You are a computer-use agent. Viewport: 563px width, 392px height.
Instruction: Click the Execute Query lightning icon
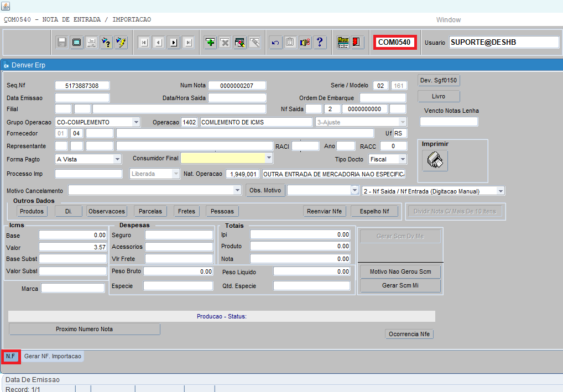coord(121,43)
